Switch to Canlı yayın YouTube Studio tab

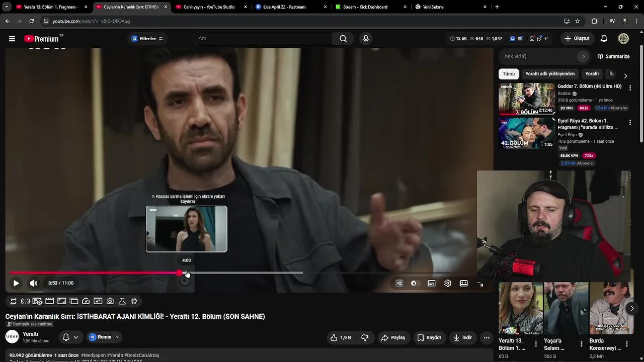point(211,7)
